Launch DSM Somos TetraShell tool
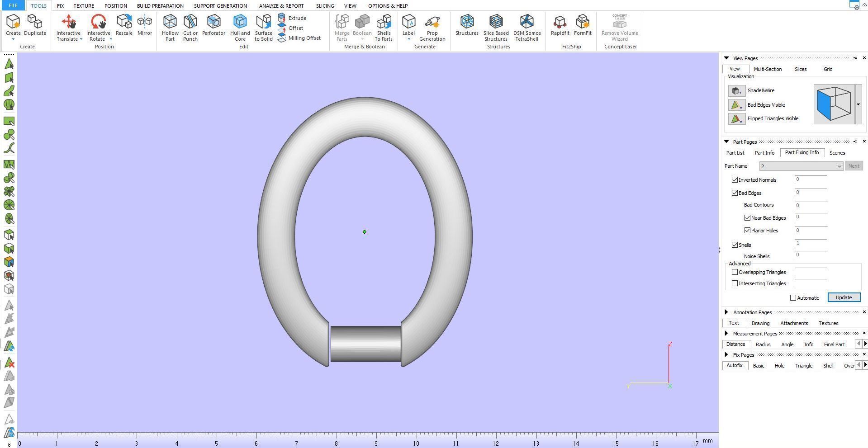 point(527,28)
